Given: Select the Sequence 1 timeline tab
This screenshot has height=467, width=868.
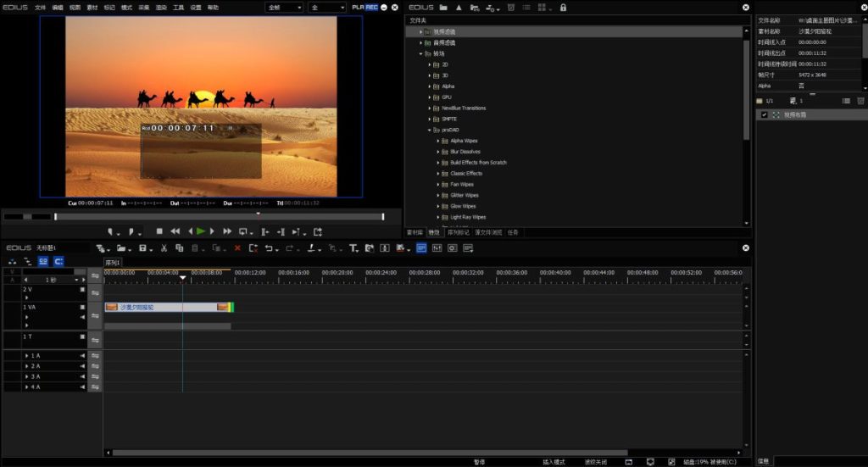Looking at the screenshot, I should (x=113, y=263).
